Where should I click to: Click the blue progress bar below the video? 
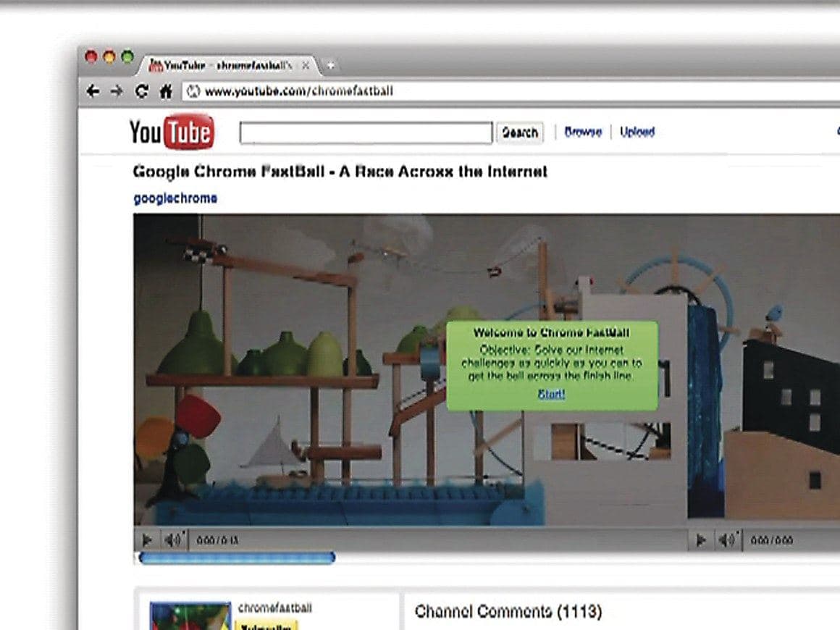tap(237, 558)
